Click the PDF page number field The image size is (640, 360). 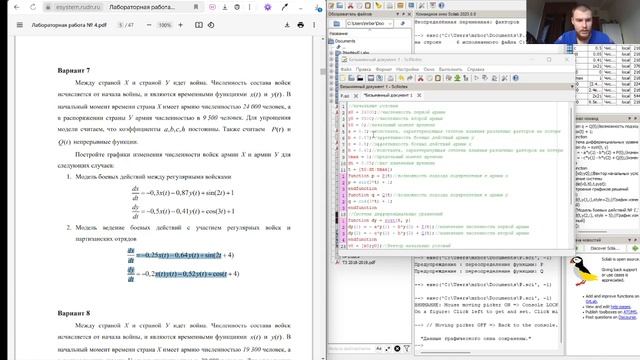click(120, 25)
